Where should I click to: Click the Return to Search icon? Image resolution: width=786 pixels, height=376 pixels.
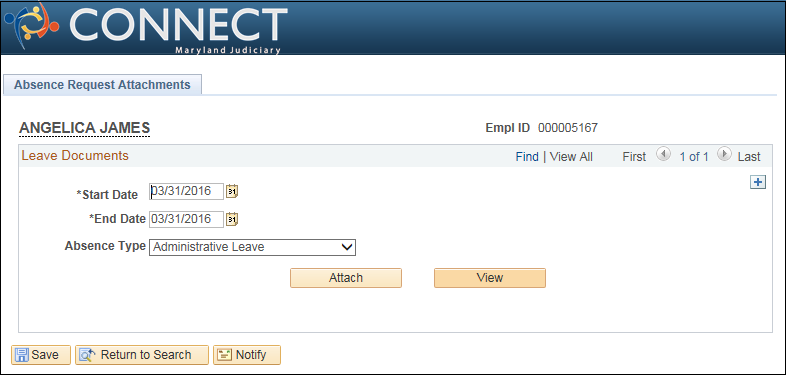pyautogui.click(x=87, y=355)
